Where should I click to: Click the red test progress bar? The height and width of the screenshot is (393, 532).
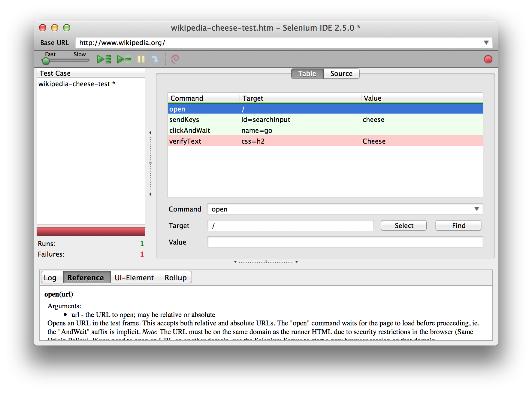(x=91, y=232)
